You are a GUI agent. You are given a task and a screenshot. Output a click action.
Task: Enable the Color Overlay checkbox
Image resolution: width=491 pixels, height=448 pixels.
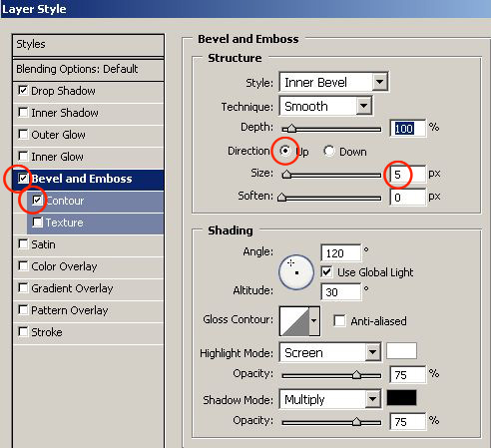point(23,266)
